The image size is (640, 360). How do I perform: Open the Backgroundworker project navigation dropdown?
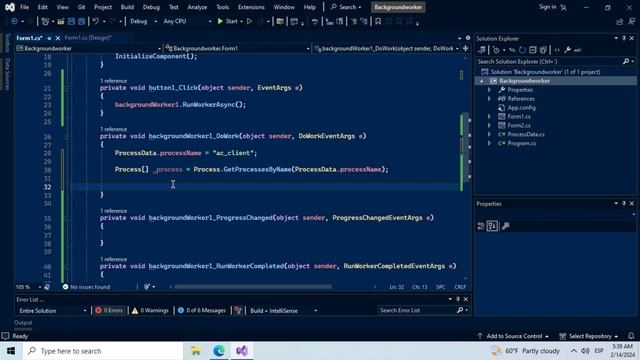tap(89, 48)
